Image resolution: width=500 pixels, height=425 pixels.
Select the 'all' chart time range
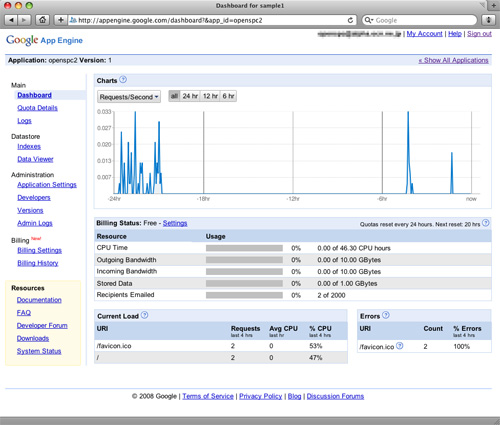174,96
